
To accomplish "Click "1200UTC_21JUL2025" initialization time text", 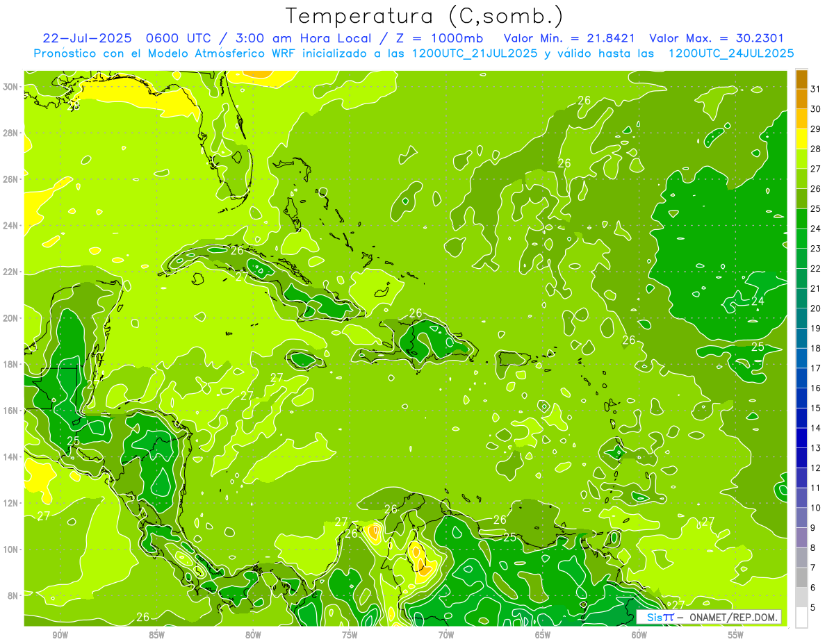I will pos(475,53).
